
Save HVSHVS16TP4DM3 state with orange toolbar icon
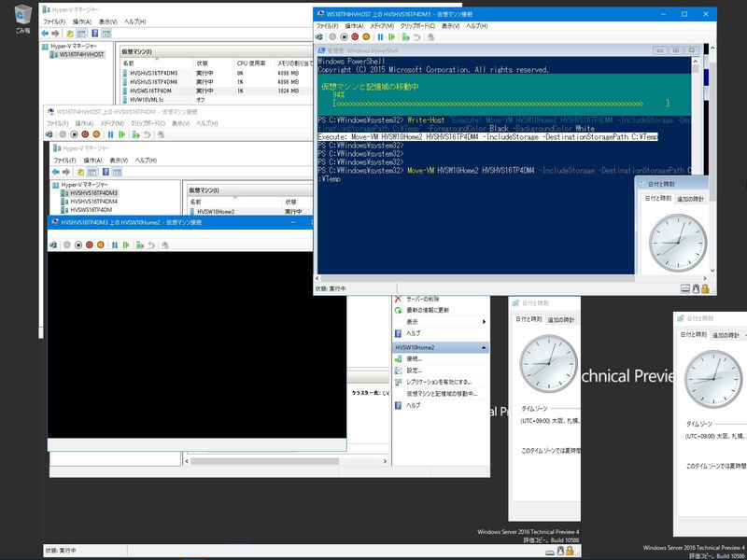366,36
